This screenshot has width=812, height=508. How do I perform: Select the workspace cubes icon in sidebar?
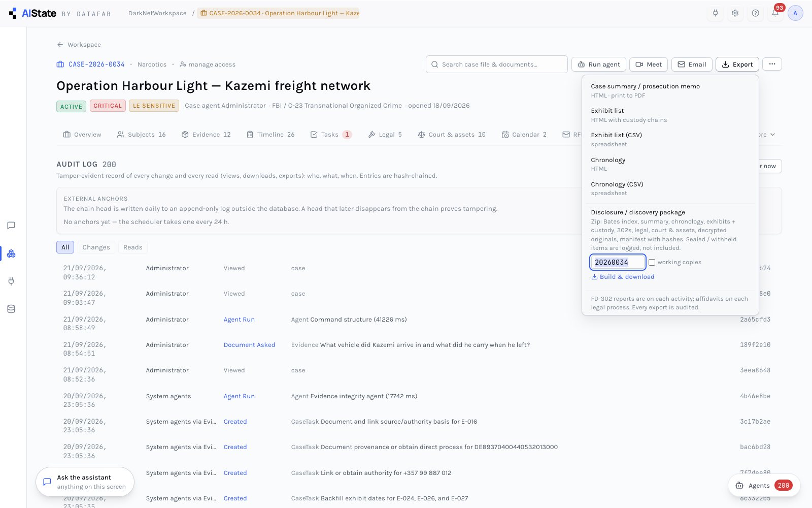pyautogui.click(x=11, y=253)
